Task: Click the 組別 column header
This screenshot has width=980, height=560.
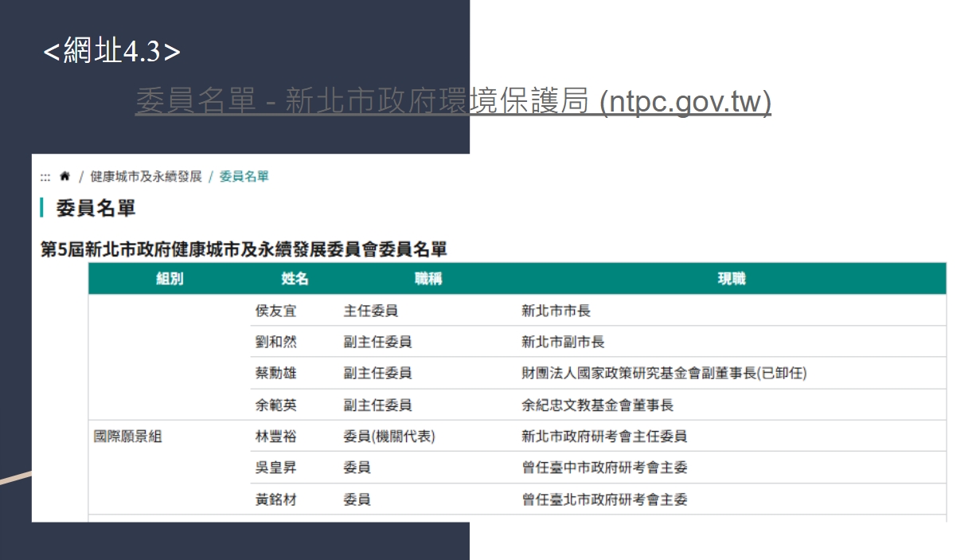Action: tap(170, 279)
